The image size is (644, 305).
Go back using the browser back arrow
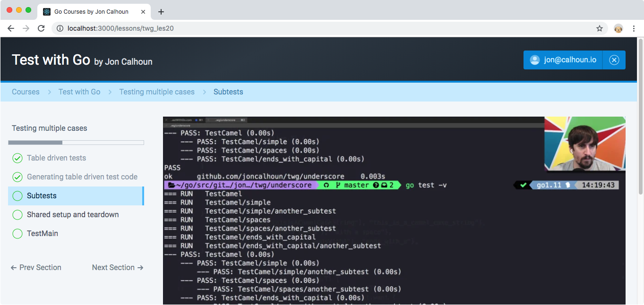[10, 28]
